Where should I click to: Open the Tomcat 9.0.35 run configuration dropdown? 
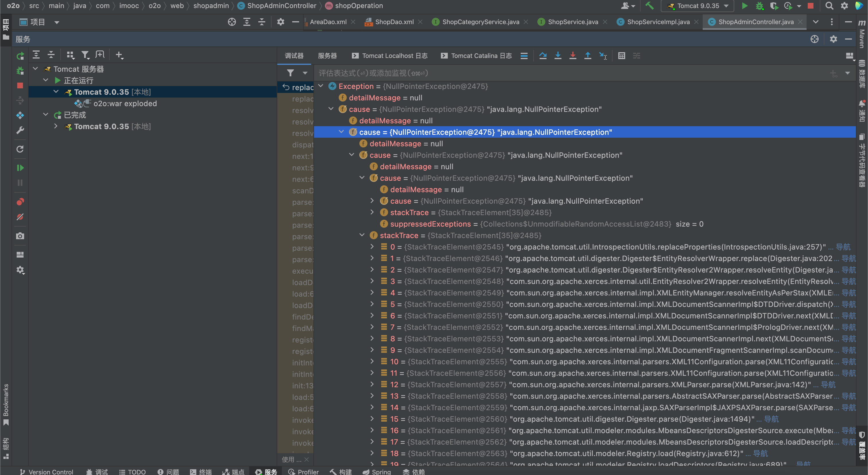[698, 6]
